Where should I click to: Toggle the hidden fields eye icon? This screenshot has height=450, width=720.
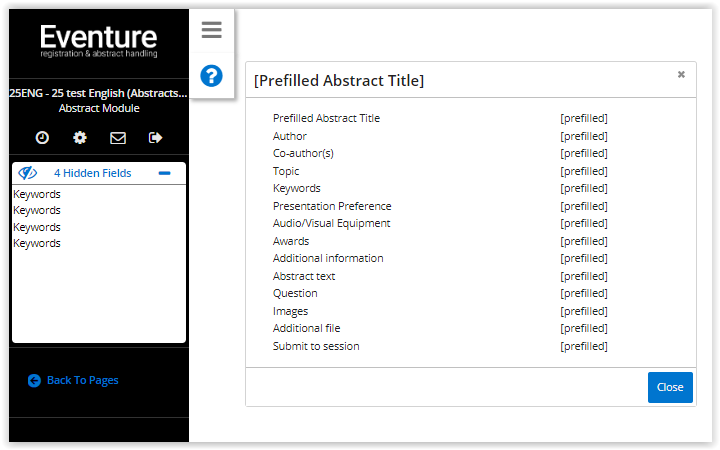pyautogui.click(x=28, y=173)
